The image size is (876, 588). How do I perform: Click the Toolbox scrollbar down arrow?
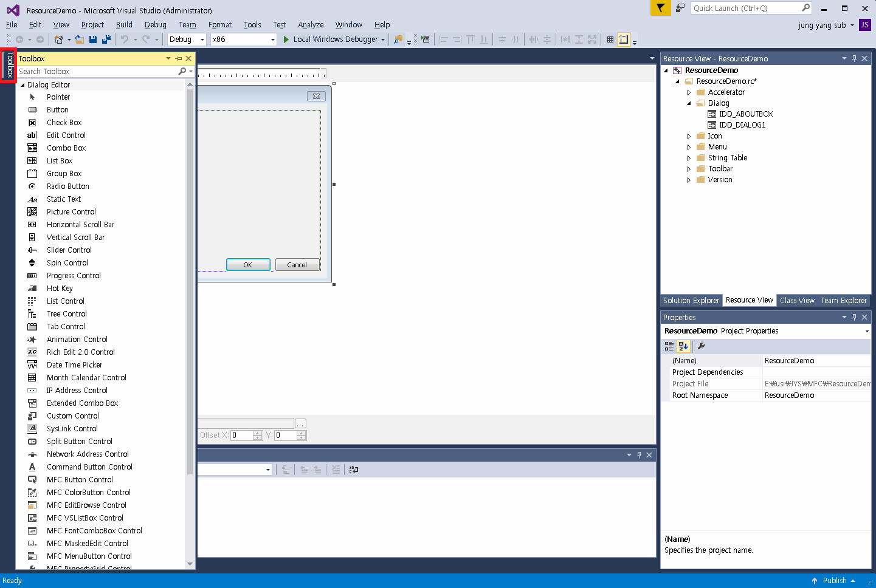[190, 564]
